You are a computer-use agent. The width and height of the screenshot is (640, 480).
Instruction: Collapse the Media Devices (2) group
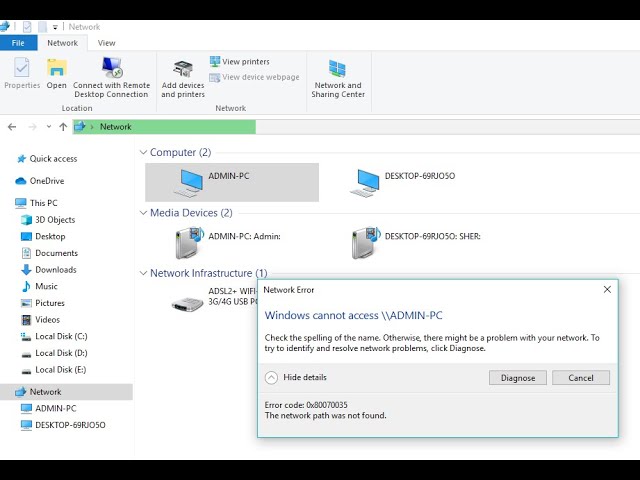[143, 213]
